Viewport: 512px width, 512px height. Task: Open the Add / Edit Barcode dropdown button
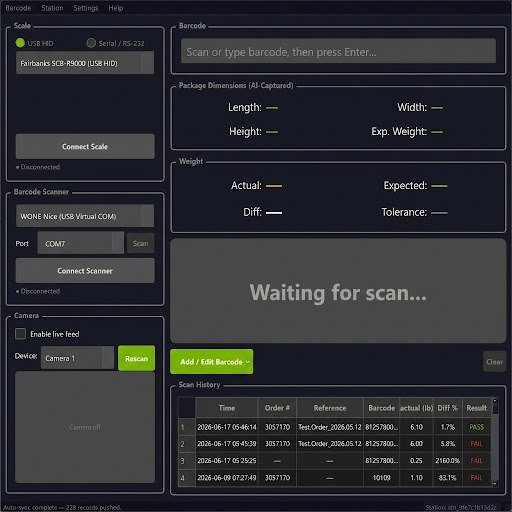coord(212,362)
